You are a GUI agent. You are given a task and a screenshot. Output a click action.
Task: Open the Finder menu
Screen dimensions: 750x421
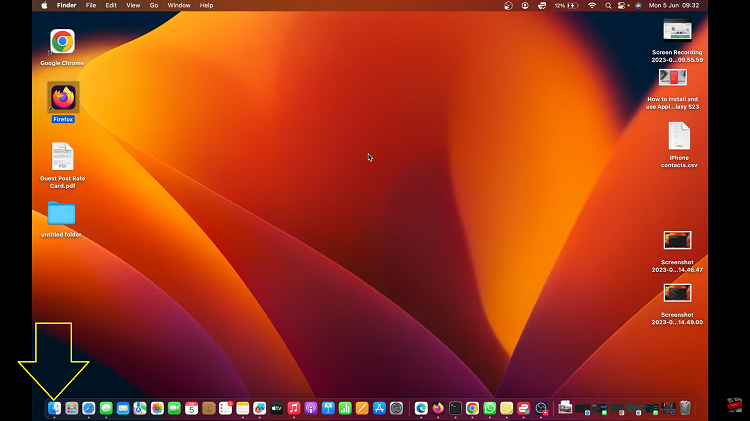(66, 5)
